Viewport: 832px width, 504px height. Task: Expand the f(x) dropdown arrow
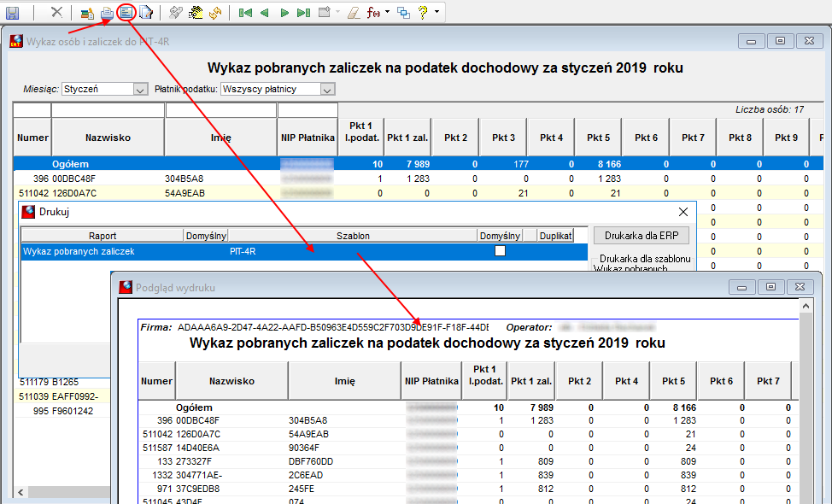pyautogui.click(x=387, y=12)
